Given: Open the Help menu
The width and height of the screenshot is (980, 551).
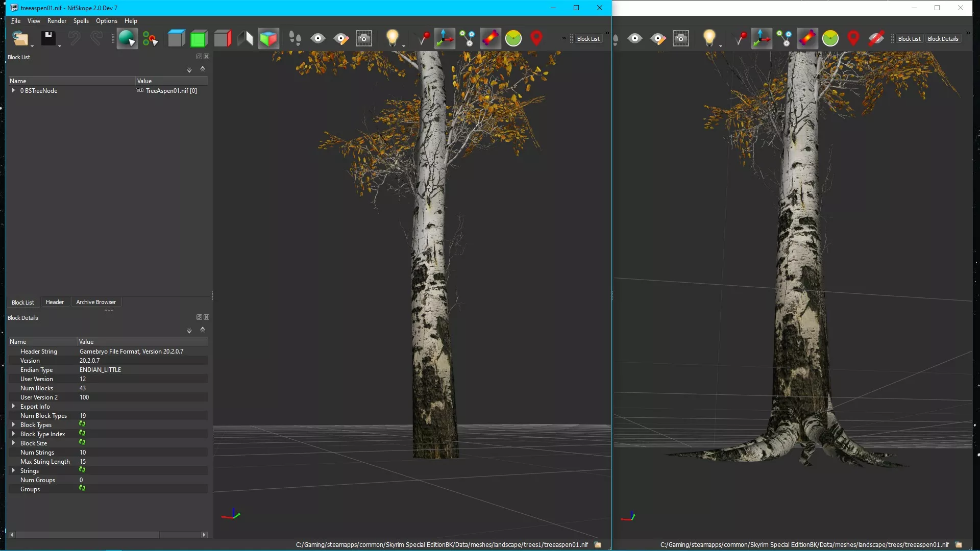Looking at the screenshot, I should click(131, 21).
